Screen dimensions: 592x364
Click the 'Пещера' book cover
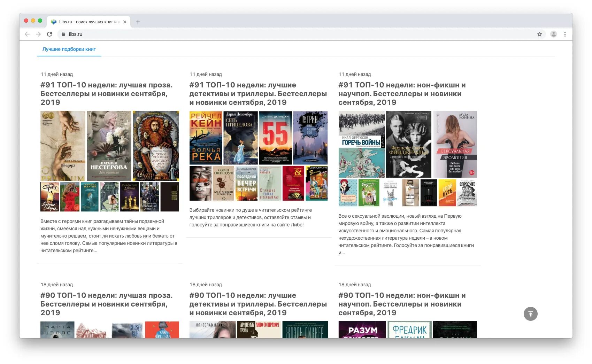click(63, 146)
